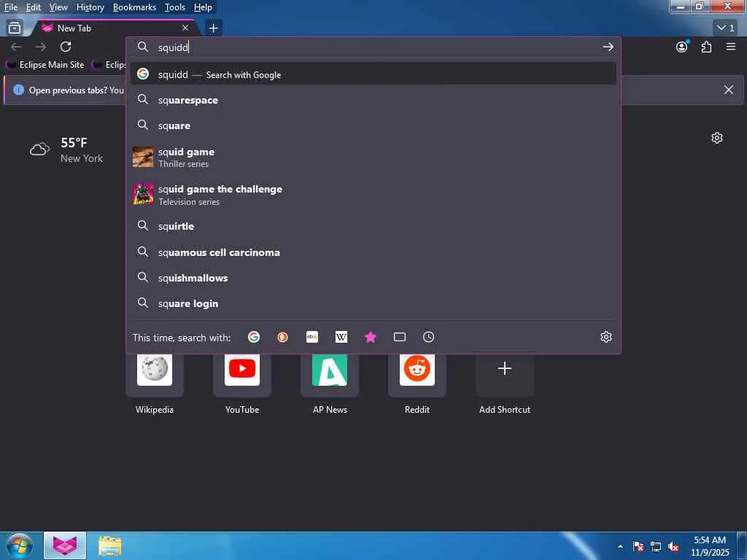Choose the squirtle suggestion
This screenshot has height=560, width=747.
pyautogui.click(x=373, y=226)
